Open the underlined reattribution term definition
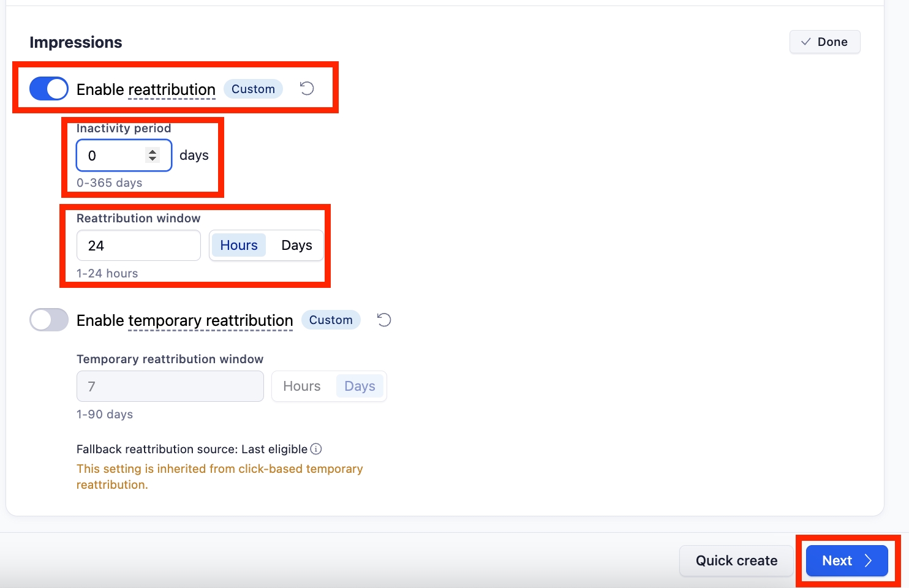The width and height of the screenshot is (909, 588). click(x=172, y=90)
